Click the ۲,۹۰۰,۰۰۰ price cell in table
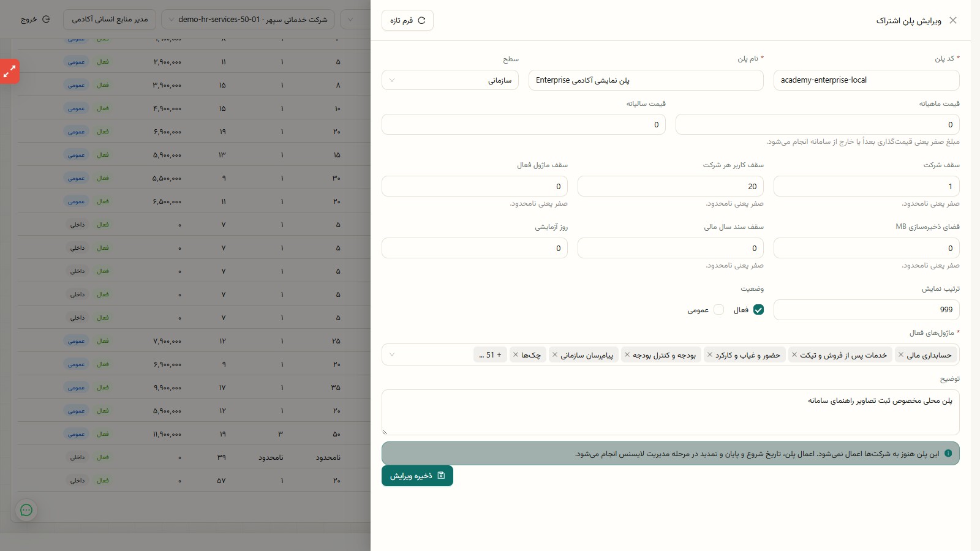The image size is (980, 551). (167, 62)
